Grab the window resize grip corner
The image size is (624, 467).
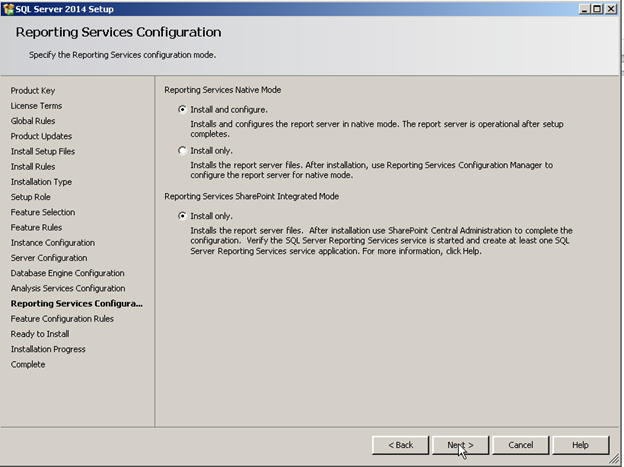pos(614,459)
